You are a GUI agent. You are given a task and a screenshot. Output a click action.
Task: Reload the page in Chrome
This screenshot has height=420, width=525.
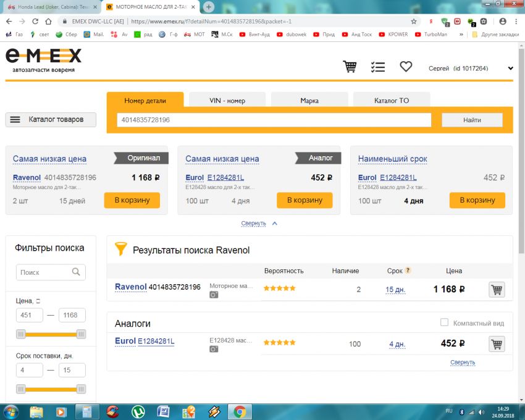pos(35,22)
